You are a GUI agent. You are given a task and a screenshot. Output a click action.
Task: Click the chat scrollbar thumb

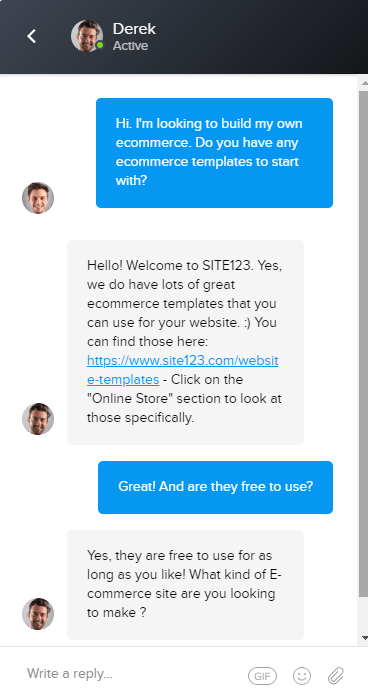click(363, 344)
